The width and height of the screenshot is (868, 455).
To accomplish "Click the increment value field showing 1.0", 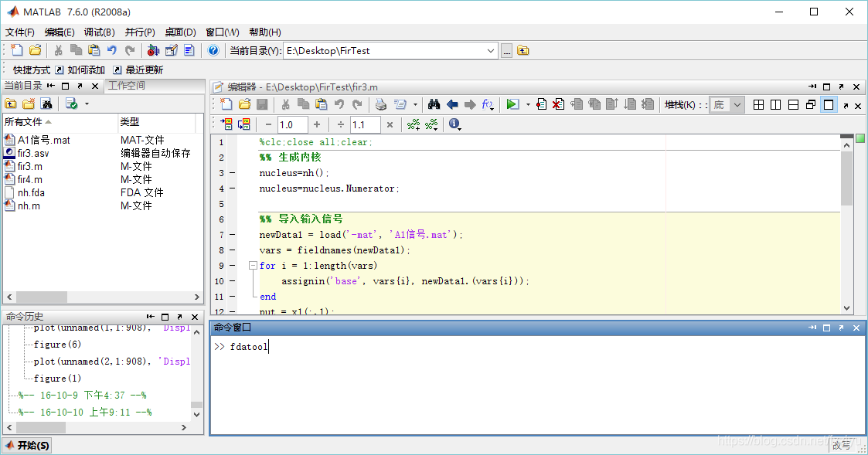I will [291, 124].
